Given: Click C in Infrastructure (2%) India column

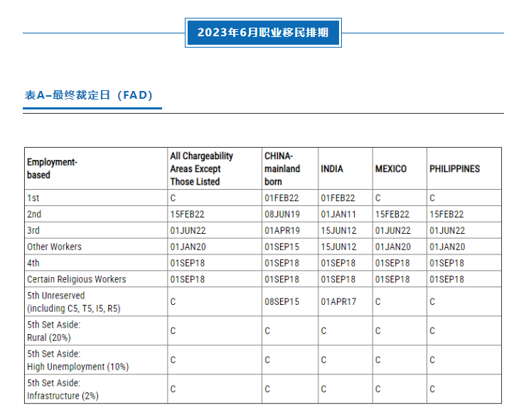Looking at the screenshot, I should (x=323, y=389).
